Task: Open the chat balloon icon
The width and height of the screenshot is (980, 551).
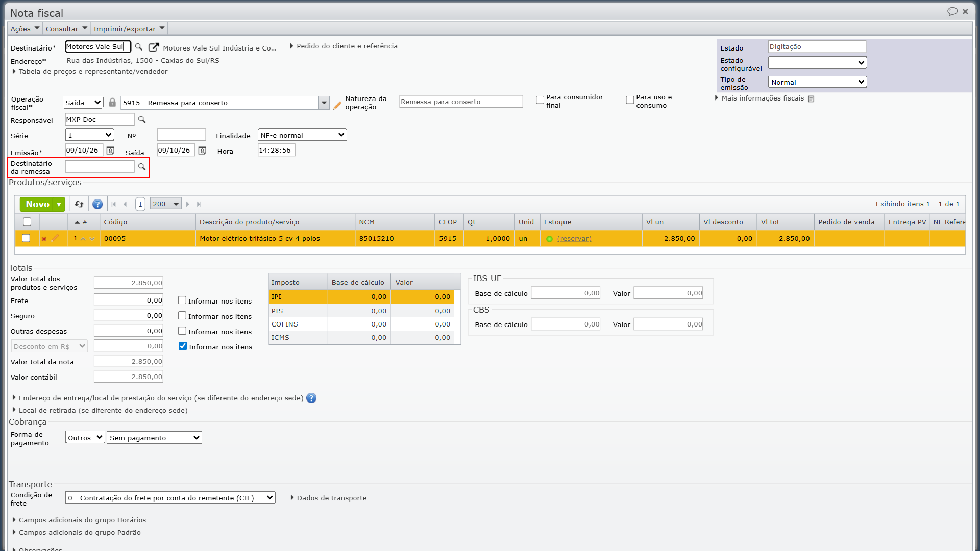Action: (952, 11)
